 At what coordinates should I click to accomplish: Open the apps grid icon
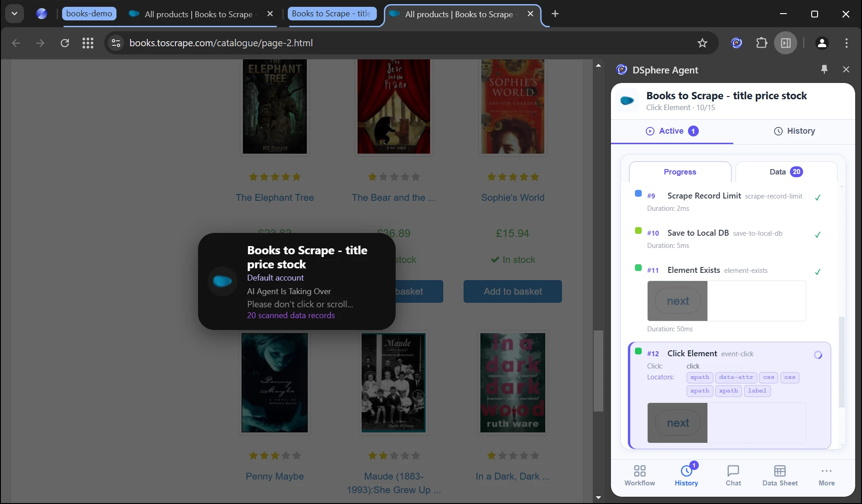pos(88,43)
